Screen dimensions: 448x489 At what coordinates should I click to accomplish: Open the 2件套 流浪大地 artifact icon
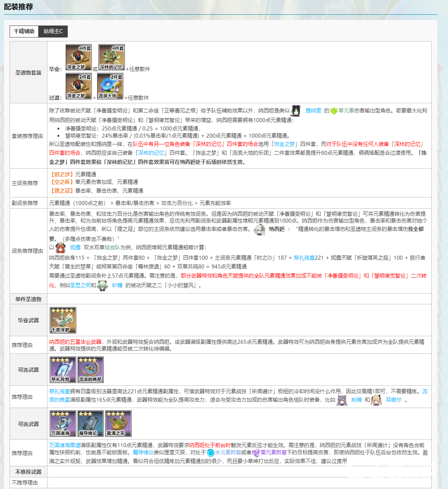[x=110, y=86]
